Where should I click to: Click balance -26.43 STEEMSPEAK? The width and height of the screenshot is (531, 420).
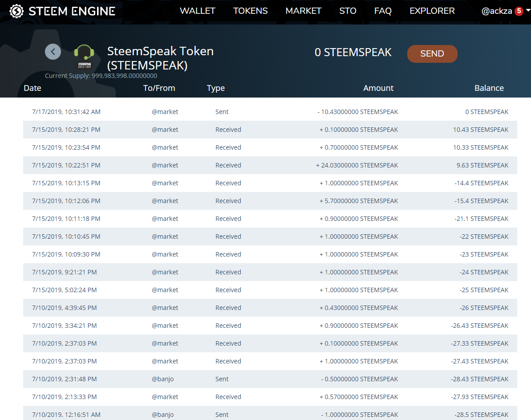[479, 326]
